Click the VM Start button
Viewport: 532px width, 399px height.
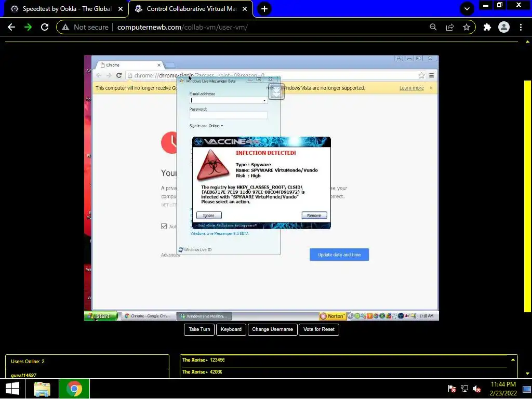101,316
